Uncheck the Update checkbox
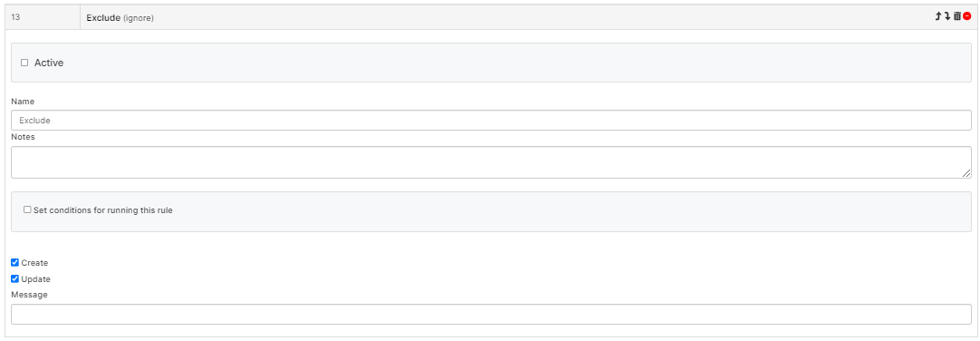 pyautogui.click(x=15, y=279)
